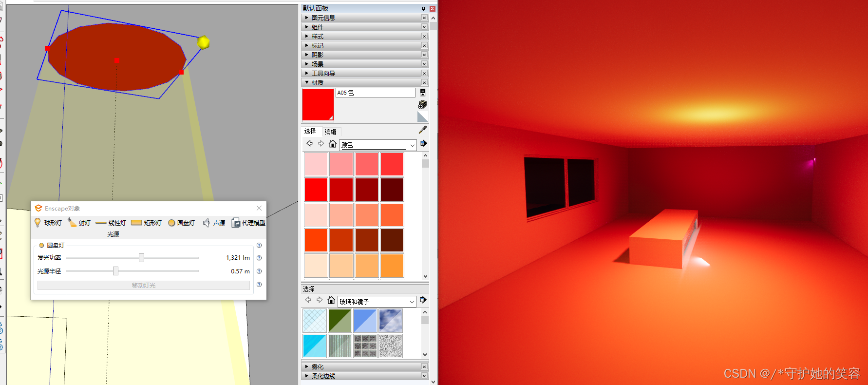This screenshot has width=868, height=385.
Task: Pick the bright orange-red swatch
Action: 316,240
